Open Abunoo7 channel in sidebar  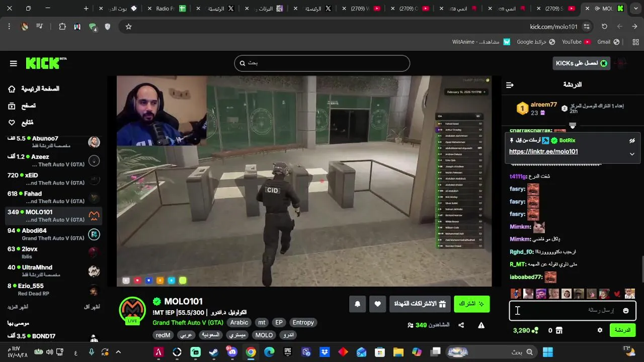[x=53, y=142]
